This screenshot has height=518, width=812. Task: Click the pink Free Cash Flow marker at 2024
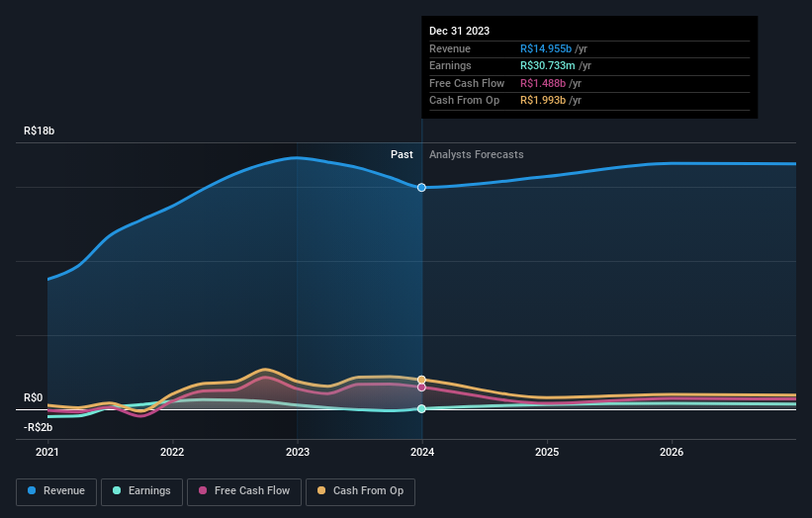pos(421,388)
